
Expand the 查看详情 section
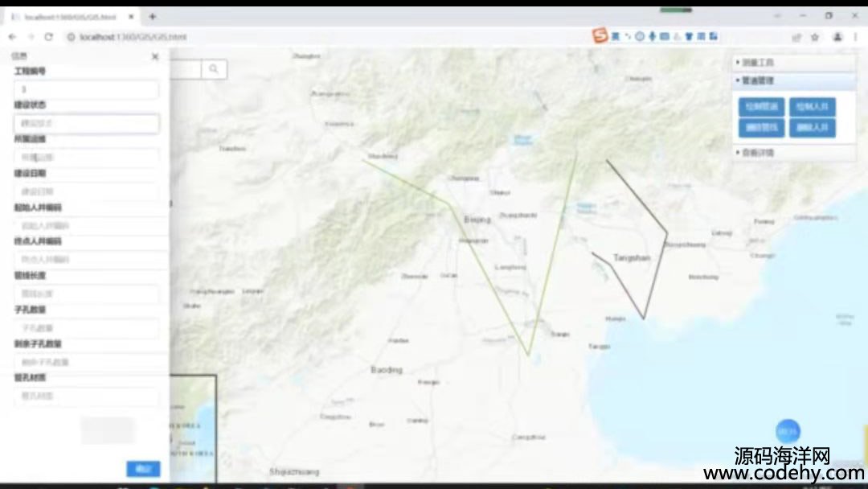(x=794, y=152)
